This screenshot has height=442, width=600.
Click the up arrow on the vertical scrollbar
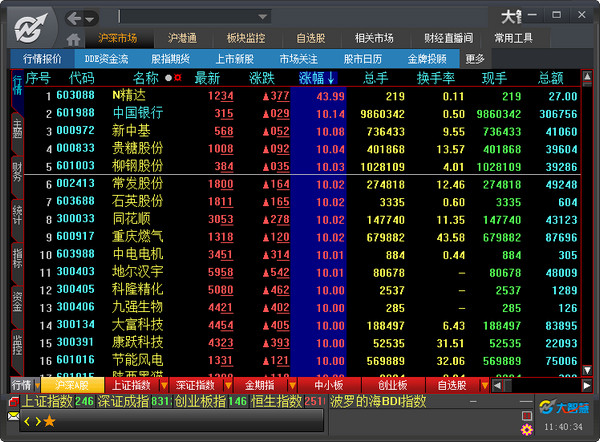click(x=587, y=75)
